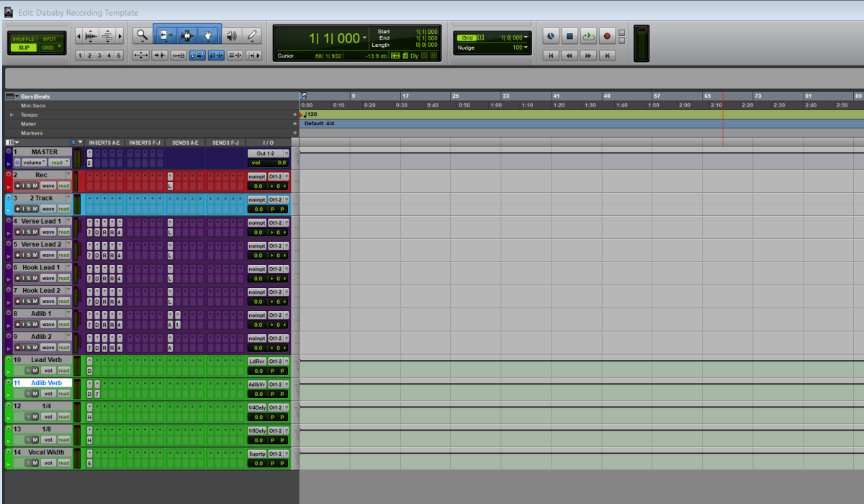Choose the Pencil tool
The image size is (864, 504).
point(252,35)
